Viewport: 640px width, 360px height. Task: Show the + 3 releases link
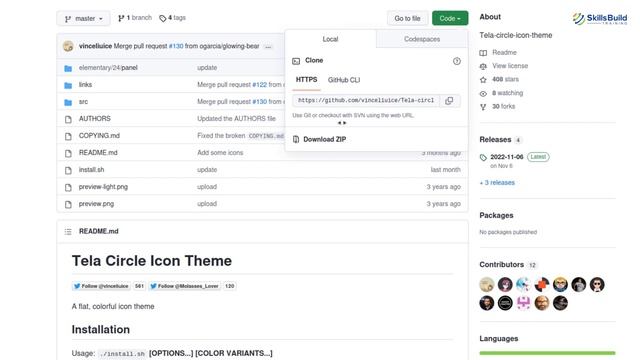497,183
